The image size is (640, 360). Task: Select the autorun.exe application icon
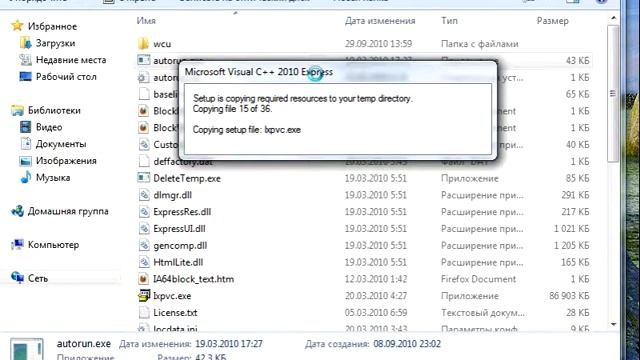point(143,60)
